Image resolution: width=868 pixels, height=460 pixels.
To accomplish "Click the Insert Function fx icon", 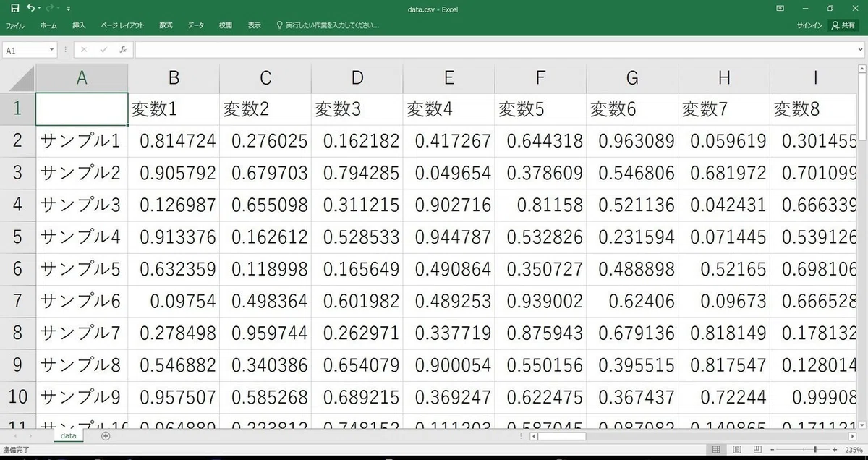I will click(x=123, y=50).
